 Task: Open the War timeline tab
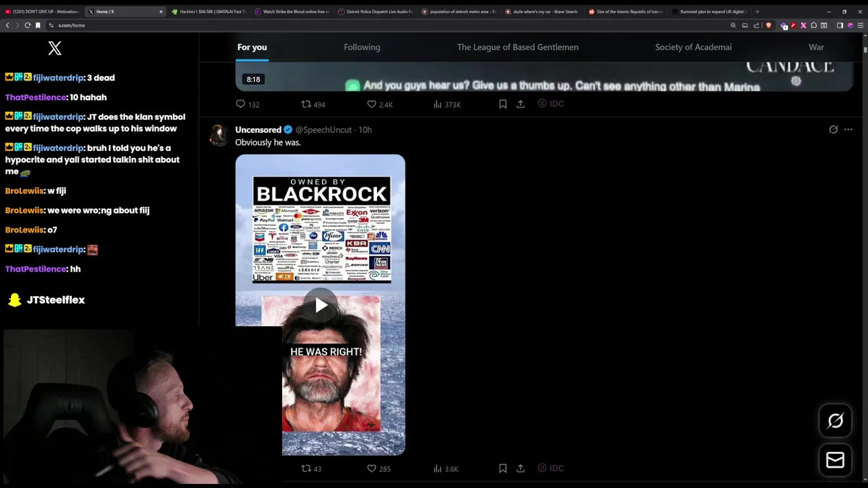816,47
